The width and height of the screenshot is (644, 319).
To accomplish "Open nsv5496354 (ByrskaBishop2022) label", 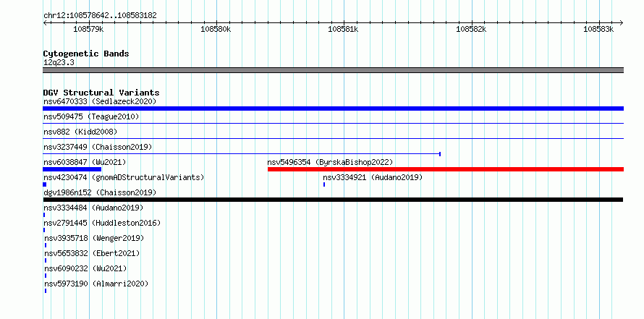I will click(330, 162).
